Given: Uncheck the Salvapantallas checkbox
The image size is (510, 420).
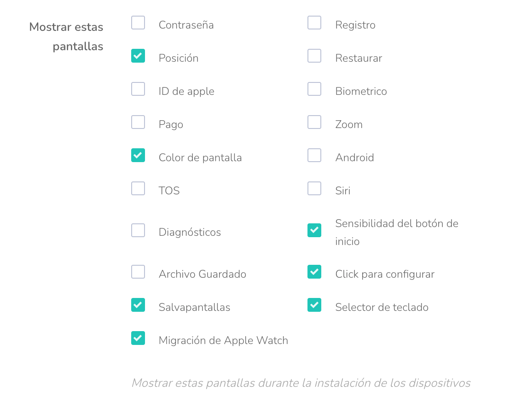Looking at the screenshot, I should click(138, 305).
